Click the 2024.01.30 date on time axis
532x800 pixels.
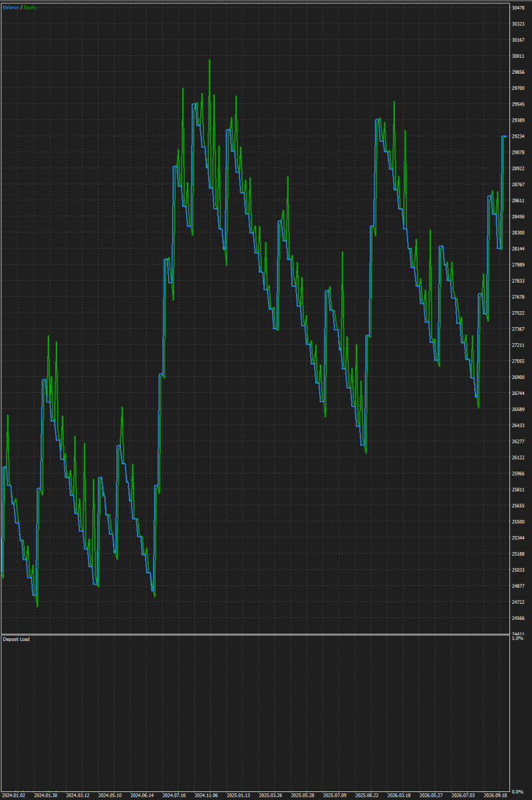click(46, 795)
